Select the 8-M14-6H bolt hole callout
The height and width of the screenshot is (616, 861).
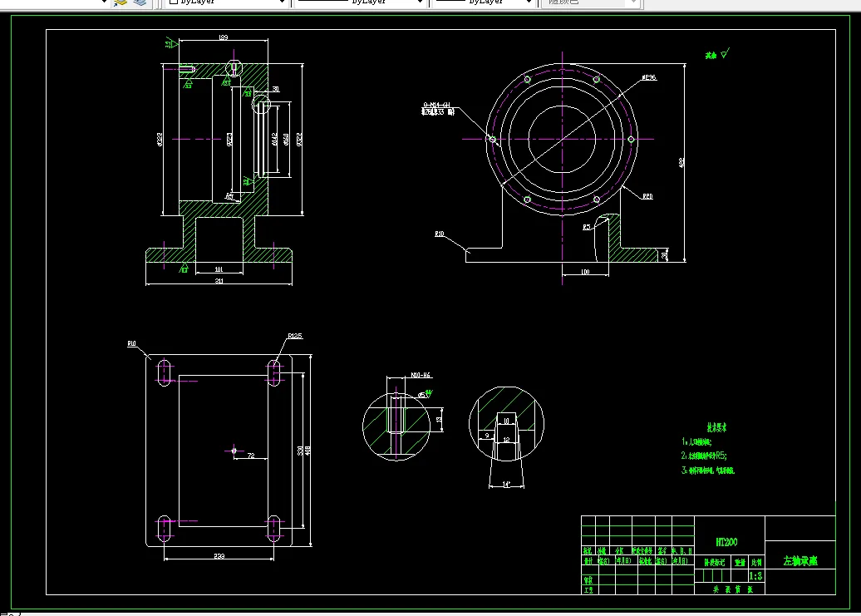click(x=436, y=104)
